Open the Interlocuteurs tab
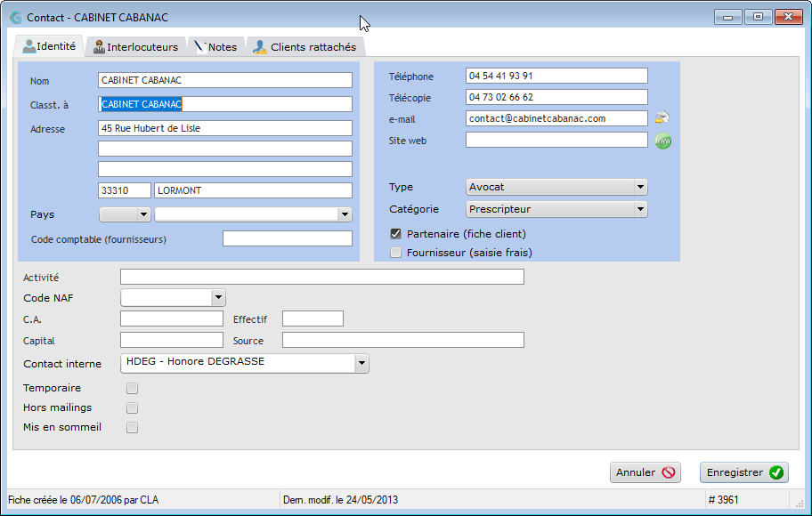812x516 pixels. 135,47
